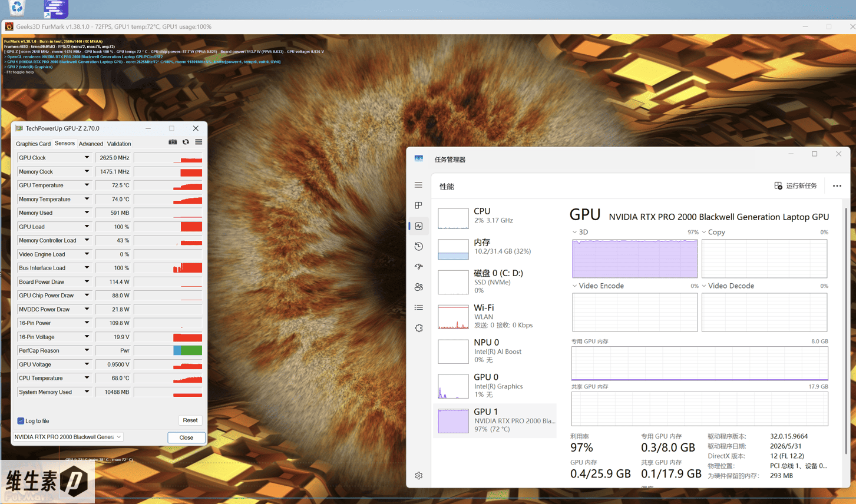Select the CPU graph thumbnail
Screen dimensions: 856x504
pos(453,218)
